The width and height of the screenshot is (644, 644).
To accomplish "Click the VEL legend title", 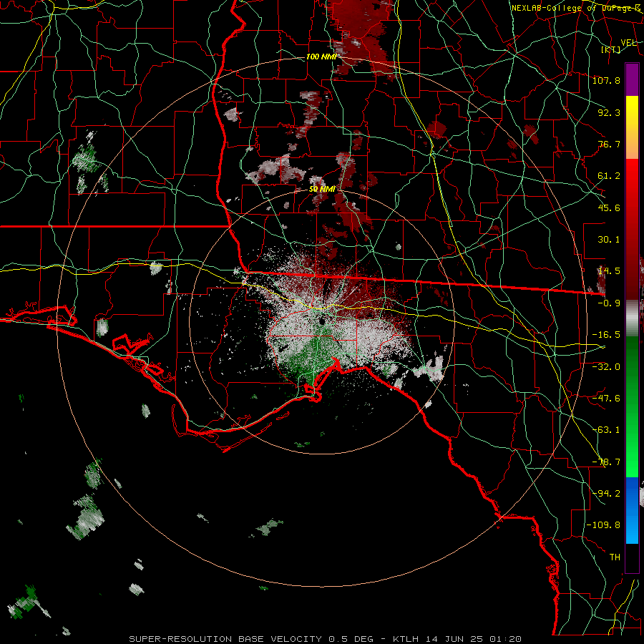I will 628,42.
